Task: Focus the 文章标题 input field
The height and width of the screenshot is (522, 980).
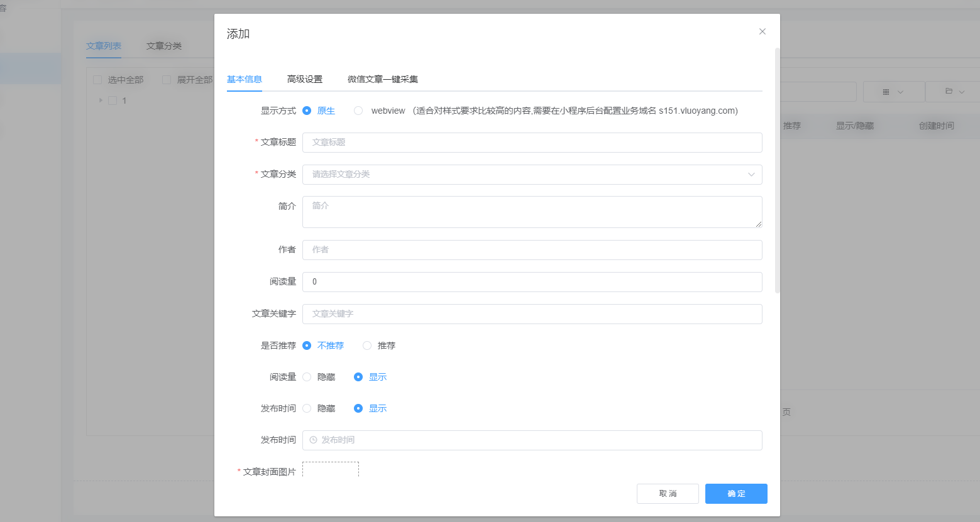Action: coord(532,143)
